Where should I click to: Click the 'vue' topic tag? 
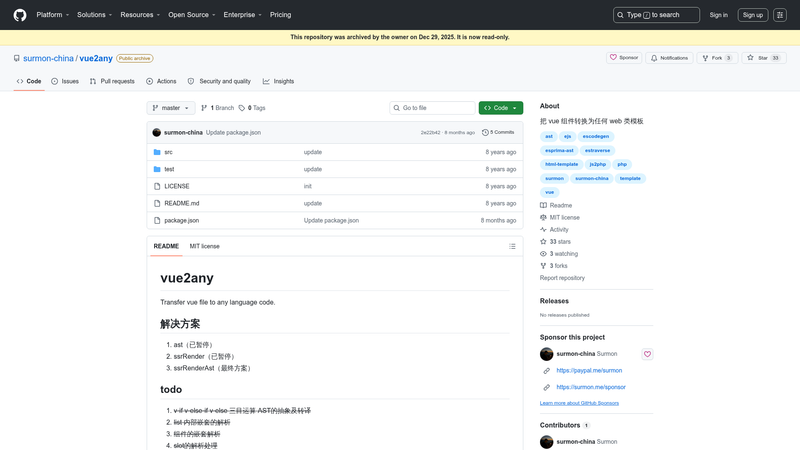click(x=549, y=192)
